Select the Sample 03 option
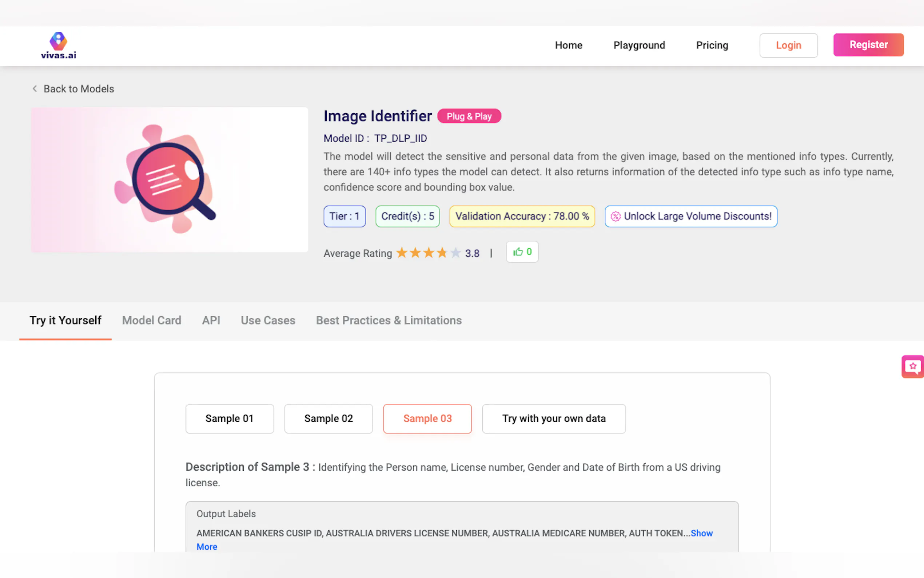 [x=427, y=419]
